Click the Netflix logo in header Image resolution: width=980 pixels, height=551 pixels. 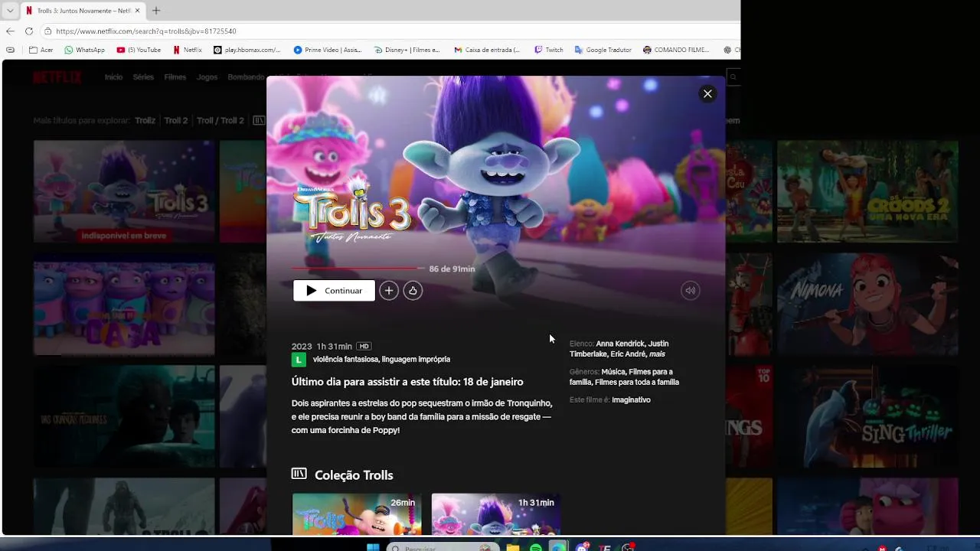tap(57, 77)
